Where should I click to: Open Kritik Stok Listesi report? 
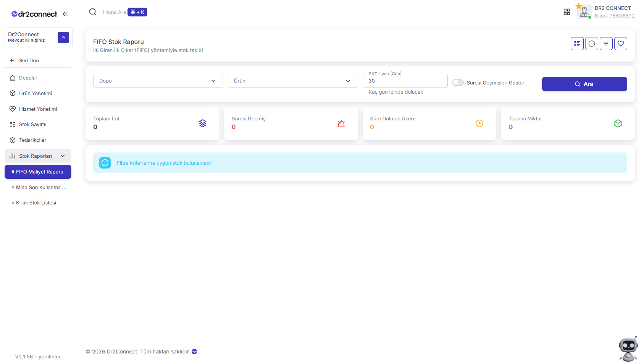point(38,203)
